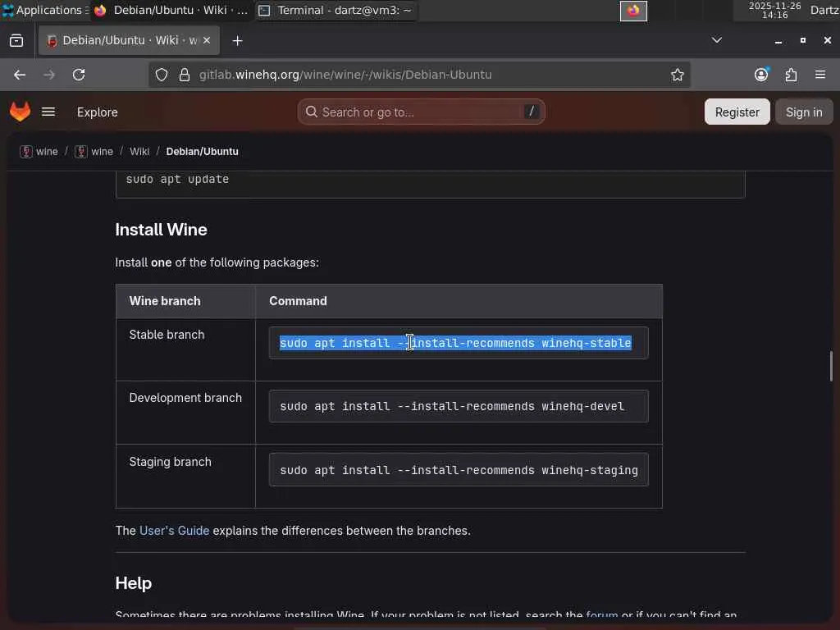Click the Sign in button

tap(804, 112)
